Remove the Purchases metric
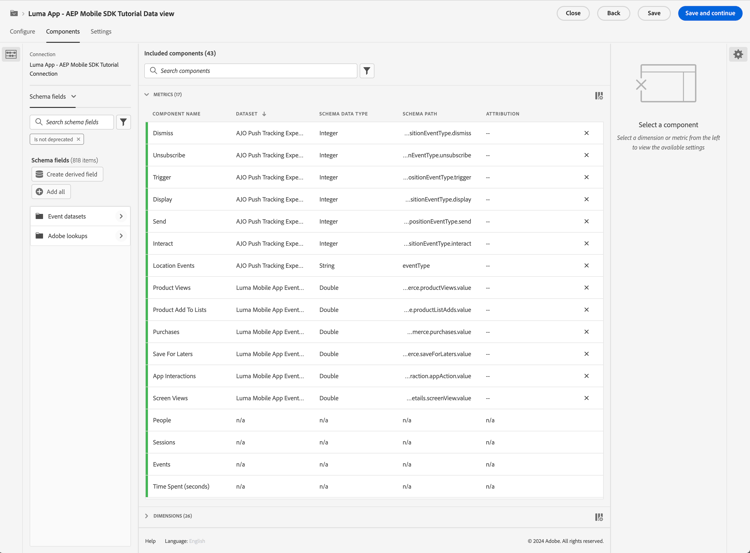 coord(586,332)
